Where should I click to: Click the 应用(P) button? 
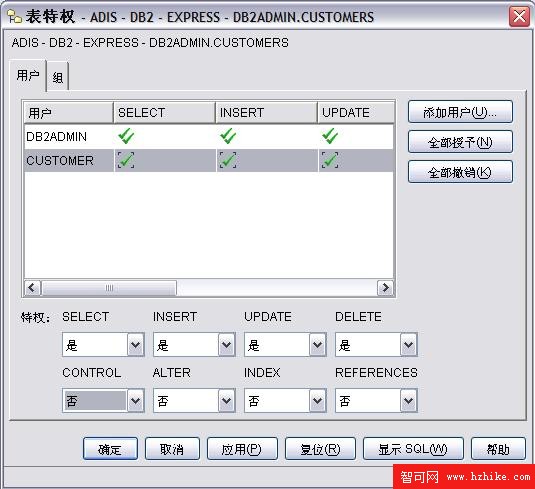tap(242, 449)
